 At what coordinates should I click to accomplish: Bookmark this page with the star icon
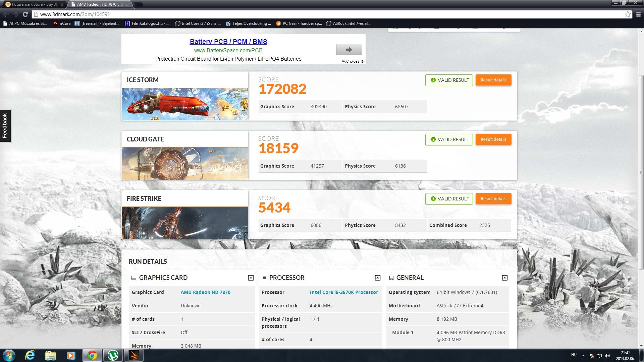[628, 14]
